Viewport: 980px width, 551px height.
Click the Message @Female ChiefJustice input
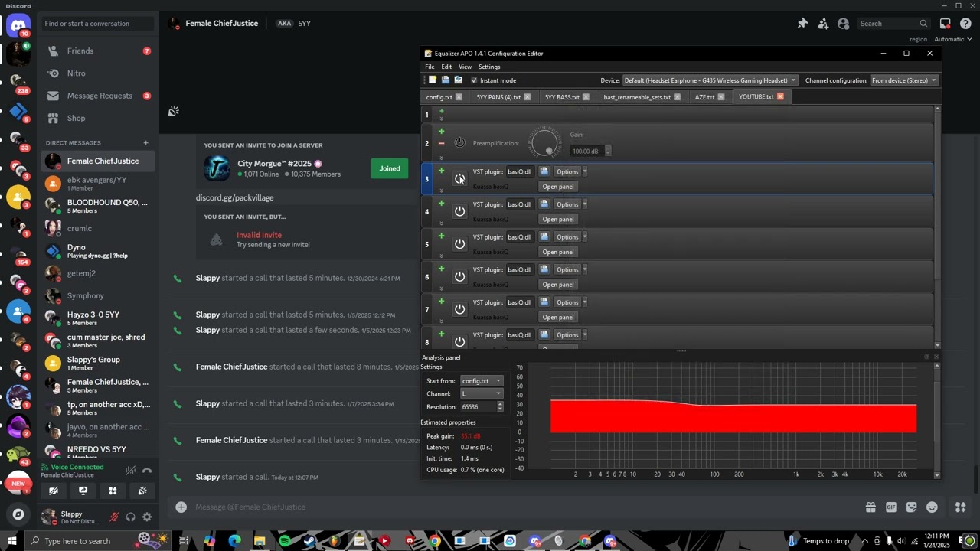tap(521, 507)
